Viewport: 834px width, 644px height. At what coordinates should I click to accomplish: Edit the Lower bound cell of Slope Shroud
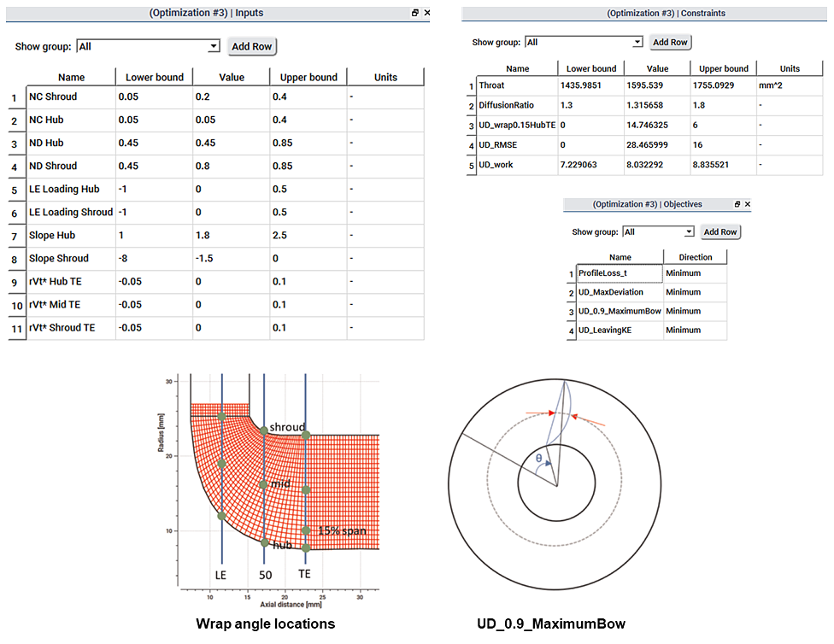pos(155,258)
